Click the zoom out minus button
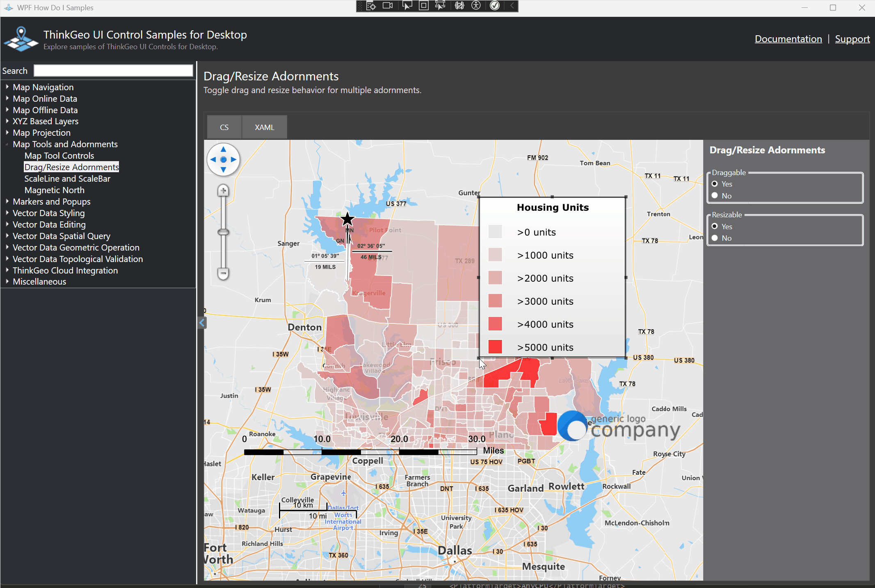Screen dimensions: 875x588 (x=223, y=273)
